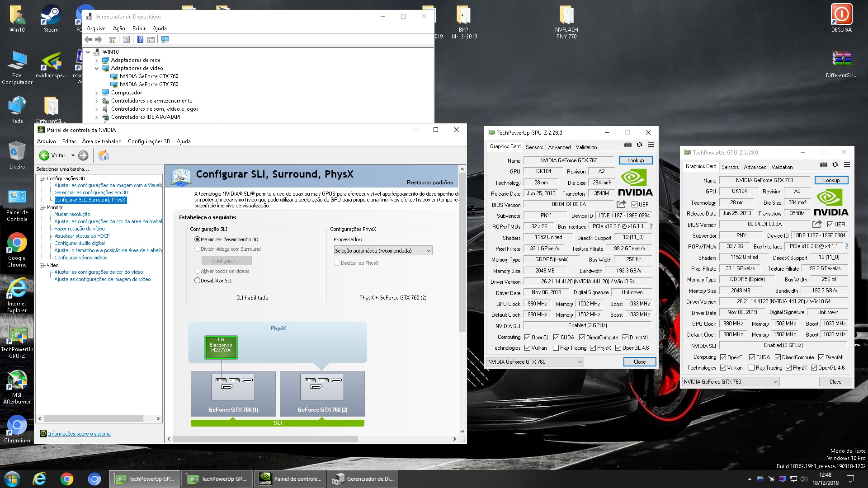
Task: Collapse Configurações 3D tree node
Action: (x=42, y=178)
